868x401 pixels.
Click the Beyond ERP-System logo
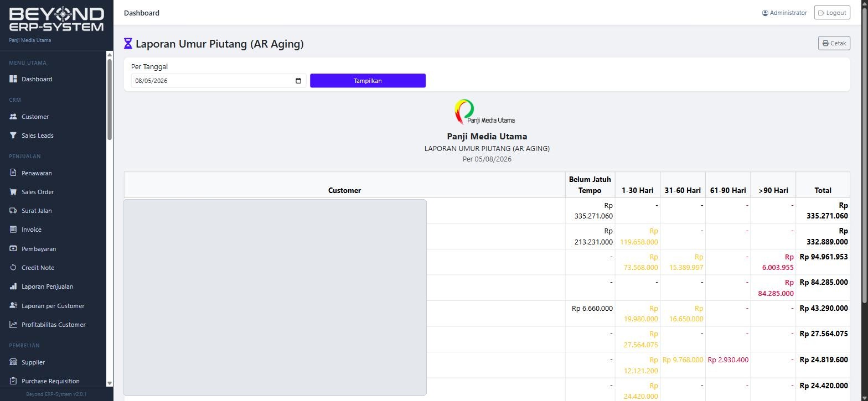[x=56, y=20]
